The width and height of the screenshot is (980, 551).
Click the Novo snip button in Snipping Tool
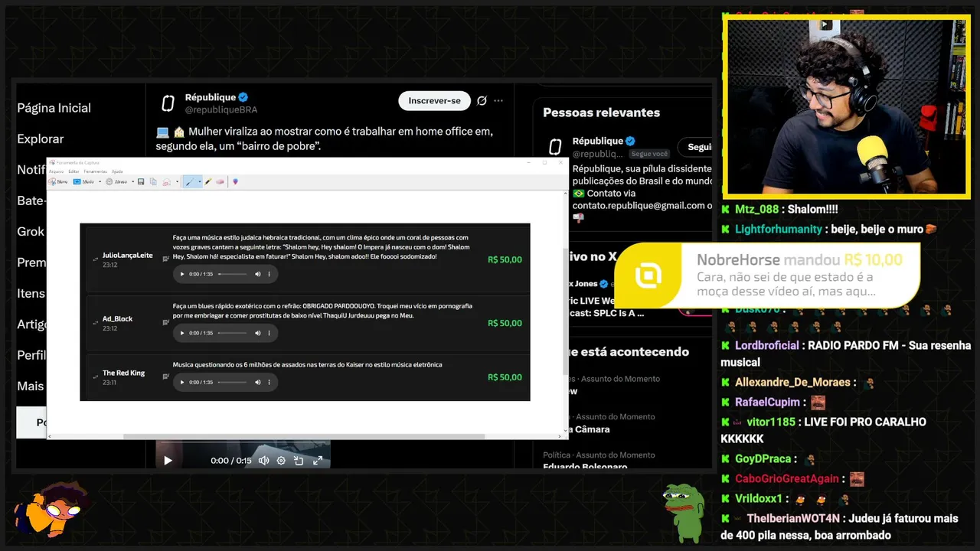tap(58, 181)
